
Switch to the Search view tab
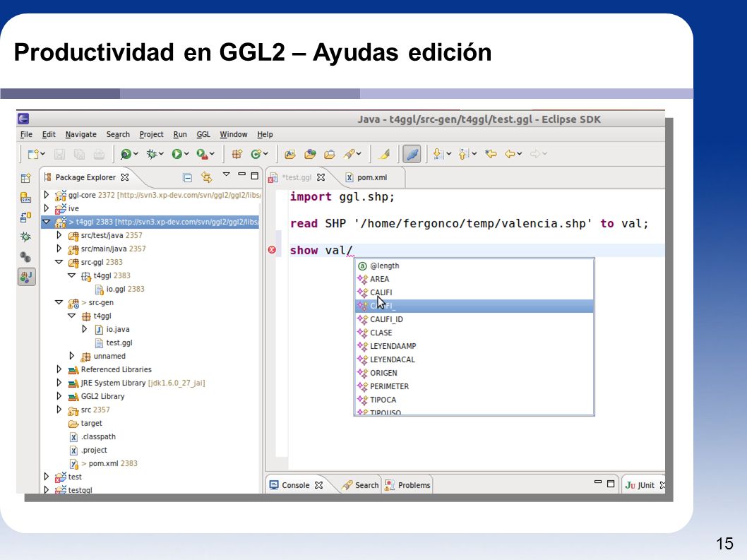pyautogui.click(x=361, y=485)
